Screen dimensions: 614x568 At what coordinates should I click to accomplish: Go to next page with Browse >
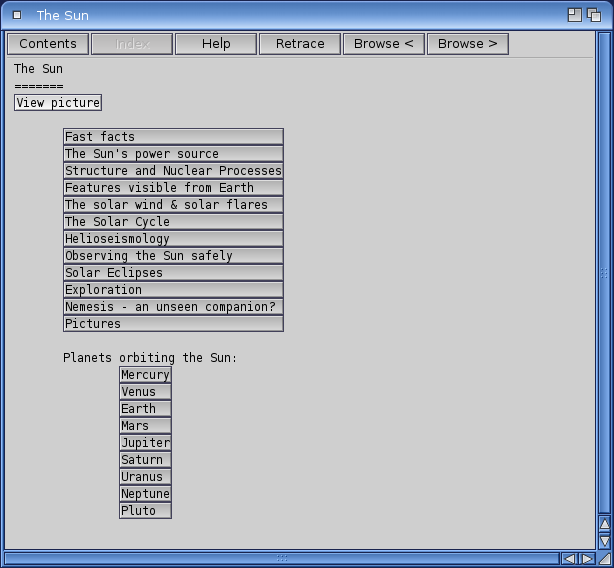click(467, 44)
